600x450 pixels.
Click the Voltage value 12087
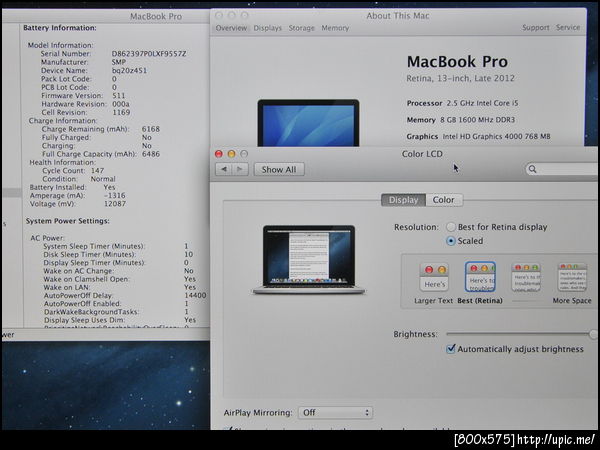(115, 204)
